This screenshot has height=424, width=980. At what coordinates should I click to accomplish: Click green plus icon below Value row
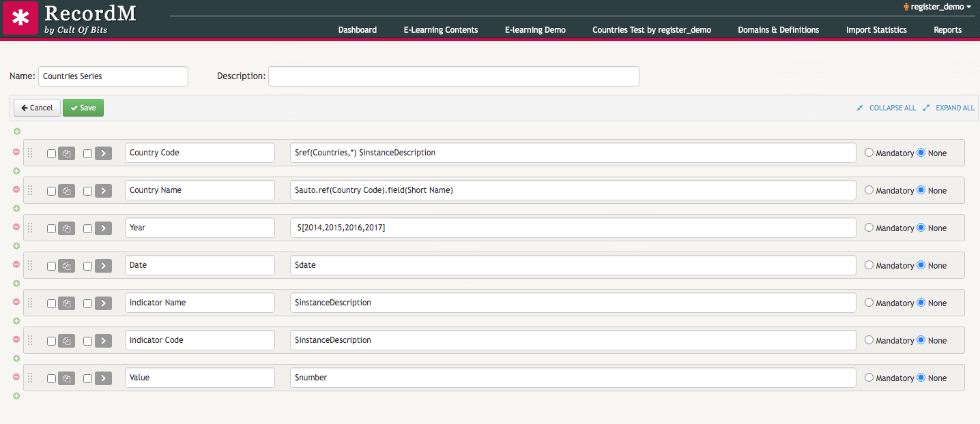(x=16, y=396)
